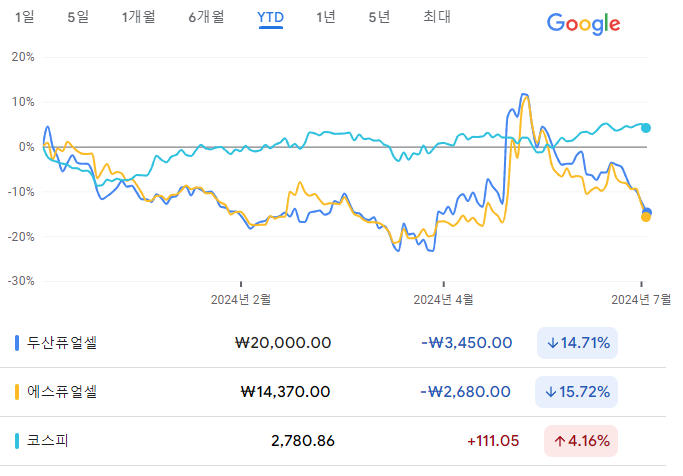Viewport: 683px width, 476px height.
Task: Click the Google logo
Action: 583,24
